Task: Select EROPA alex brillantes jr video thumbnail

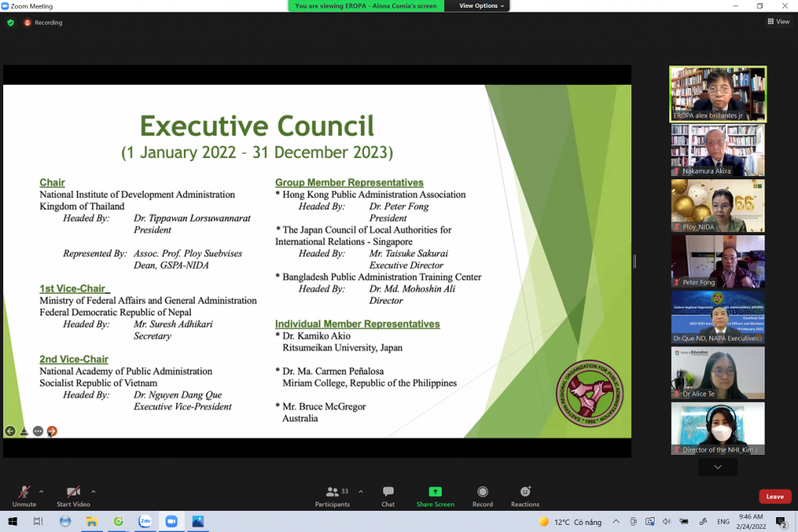Action: coord(718,94)
